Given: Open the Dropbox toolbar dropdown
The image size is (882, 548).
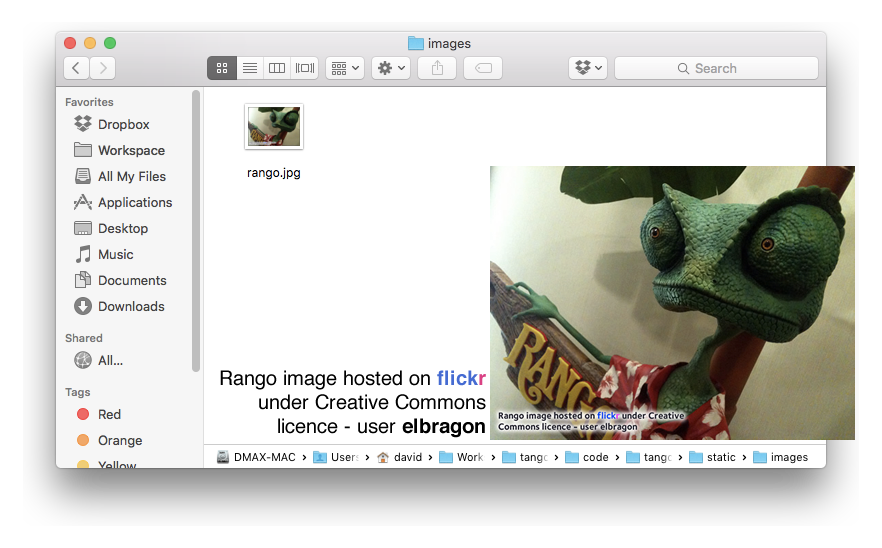Looking at the screenshot, I should tap(588, 68).
